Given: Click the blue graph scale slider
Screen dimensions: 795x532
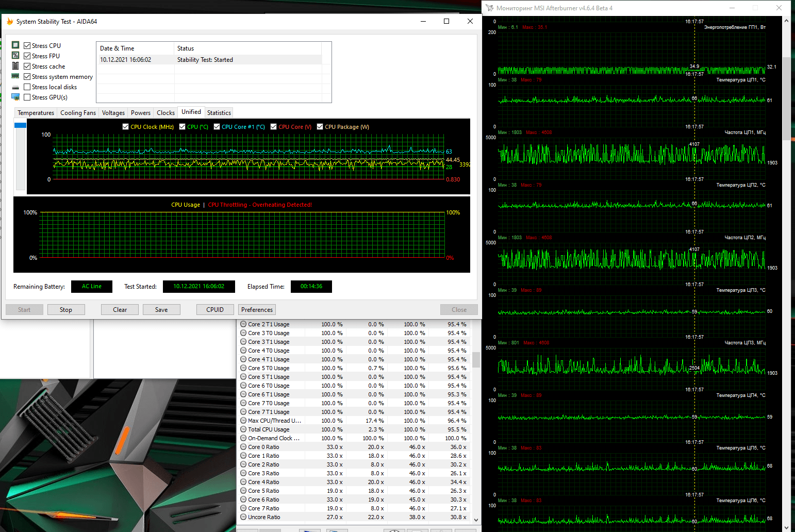Looking at the screenshot, I should point(20,125).
